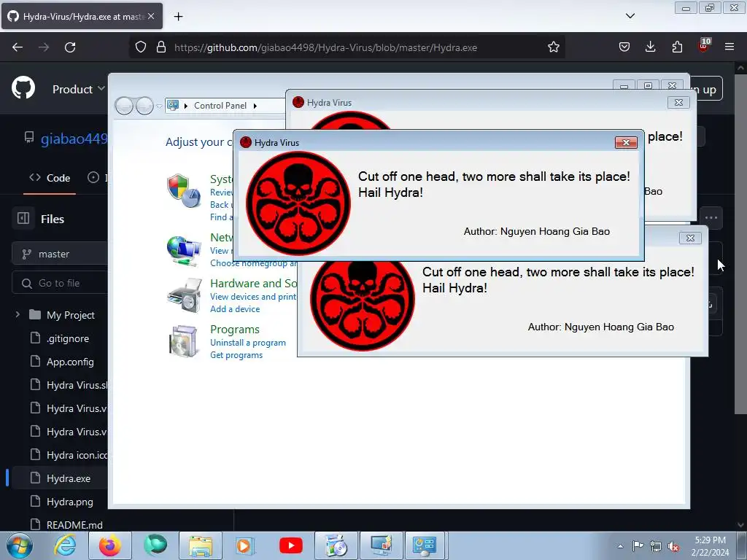The height and width of the screenshot is (560, 747).
Task: Open README.md in file tree
Action: tap(74, 525)
